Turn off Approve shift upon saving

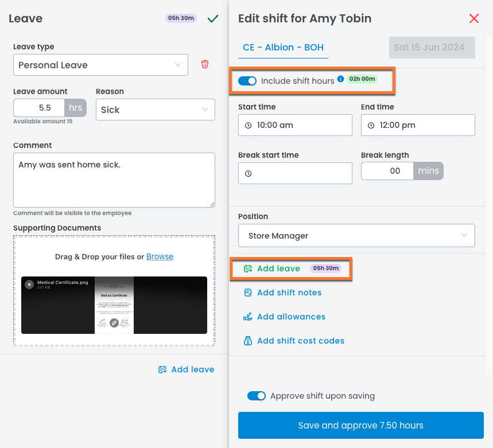(x=257, y=396)
